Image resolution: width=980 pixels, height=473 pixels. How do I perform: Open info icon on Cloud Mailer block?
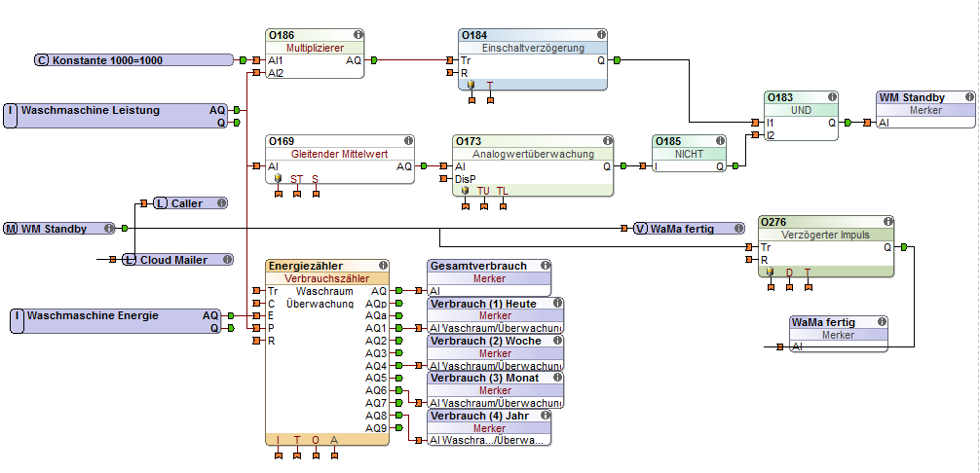[x=228, y=260]
